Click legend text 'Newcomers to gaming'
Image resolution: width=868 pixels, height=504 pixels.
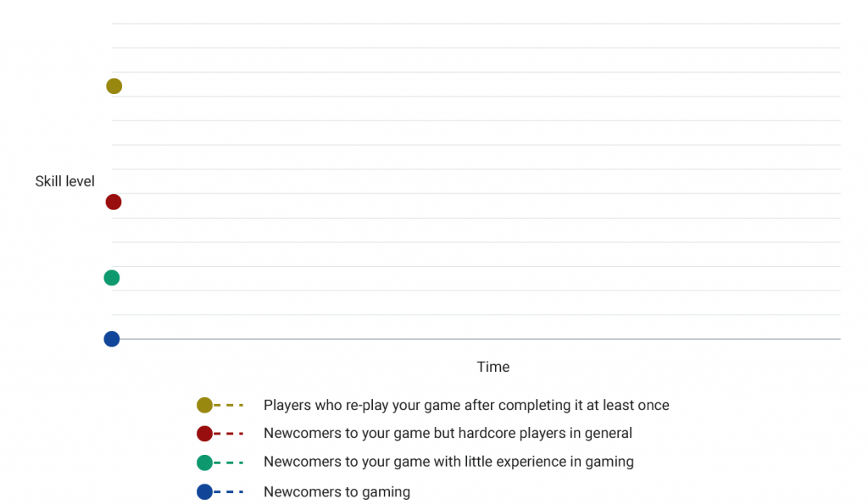click(337, 492)
